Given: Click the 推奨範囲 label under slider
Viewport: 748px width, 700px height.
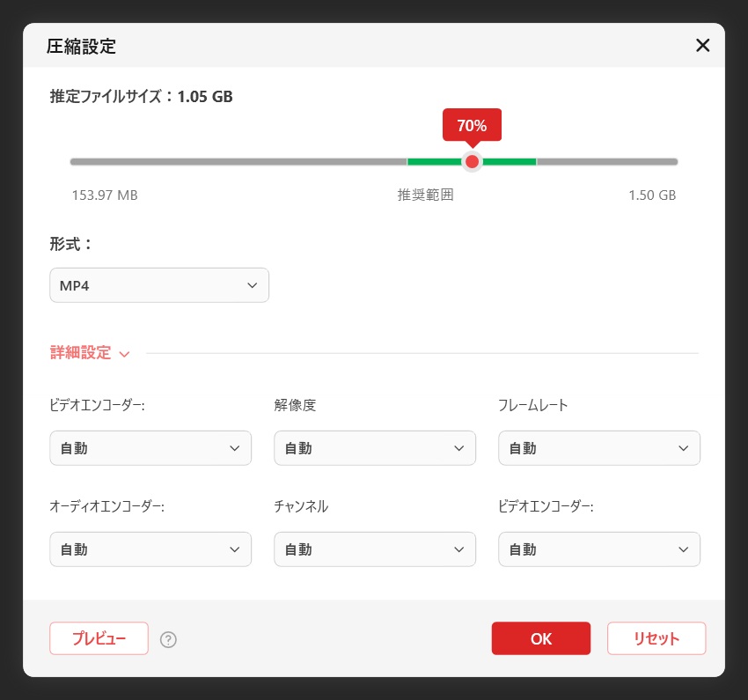Looking at the screenshot, I should click(425, 195).
